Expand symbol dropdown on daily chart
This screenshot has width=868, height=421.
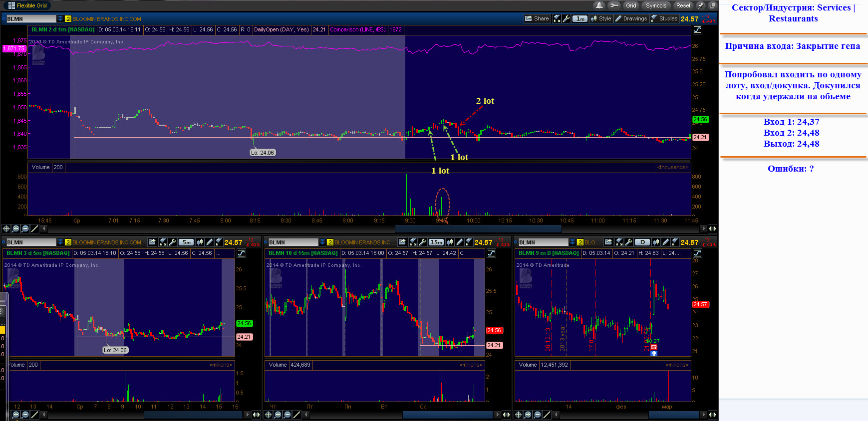[x=572, y=242]
